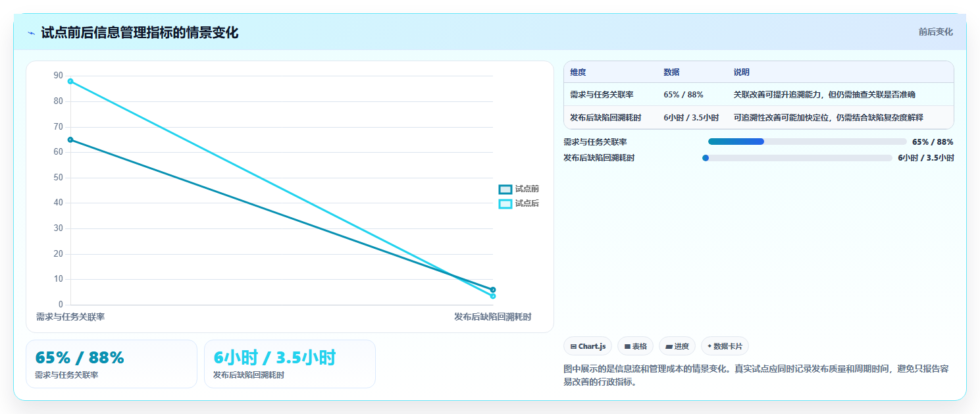The width and height of the screenshot is (980, 414).
Task: Click the 试点后 point at 发布后缺陷回溯耗时
Action: tap(493, 296)
